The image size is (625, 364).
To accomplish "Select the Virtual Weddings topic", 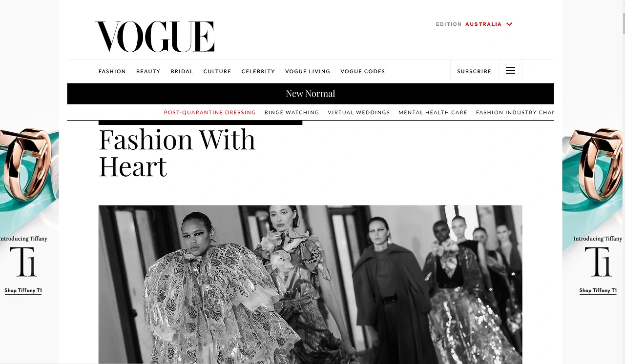I will pyautogui.click(x=359, y=112).
